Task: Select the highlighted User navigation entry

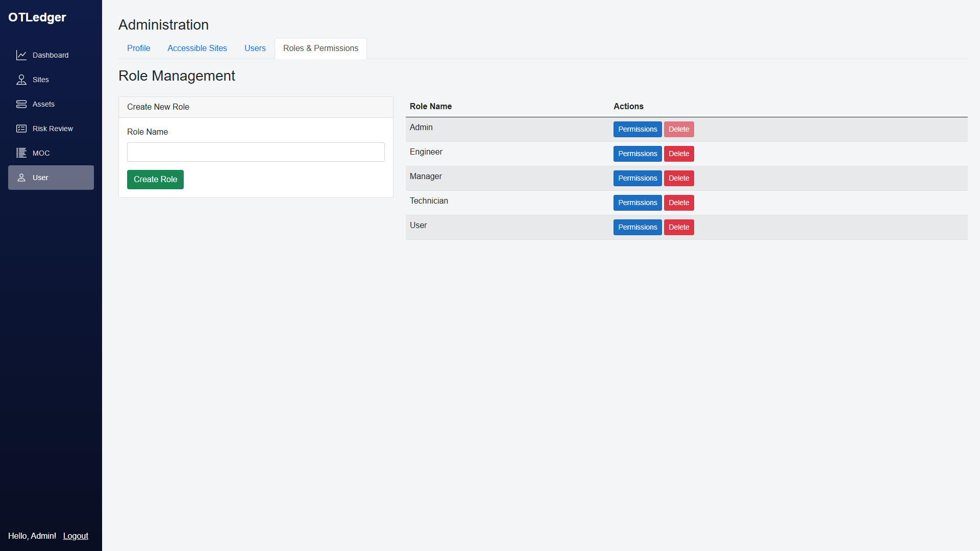Action: 51,178
